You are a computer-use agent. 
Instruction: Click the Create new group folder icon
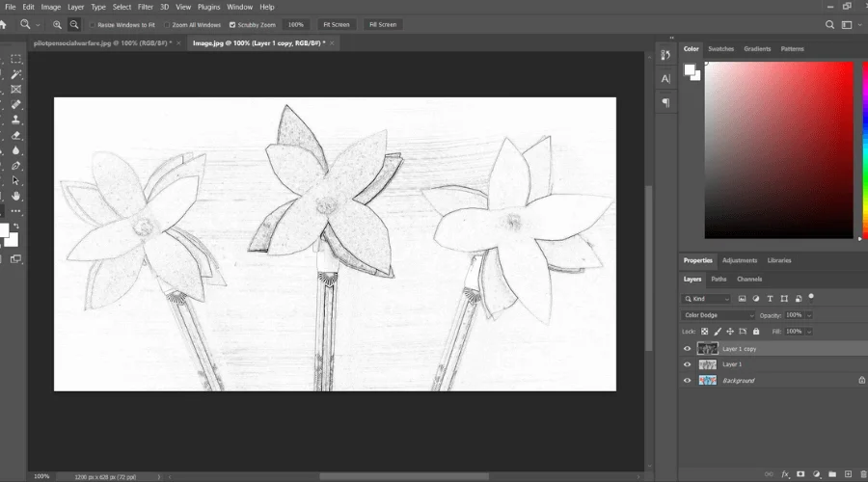(x=832, y=474)
